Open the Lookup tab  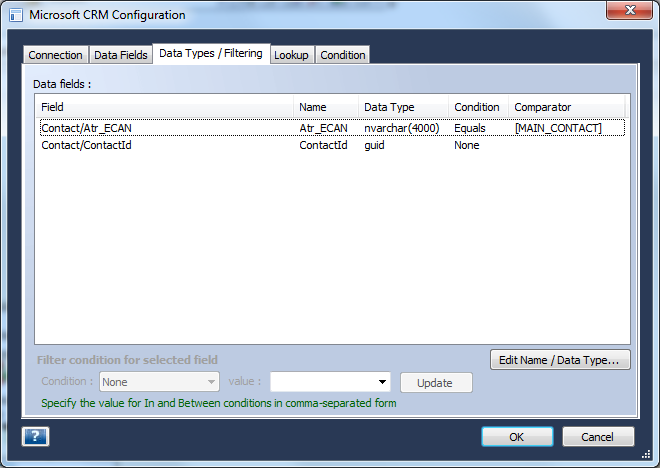(x=291, y=55)
